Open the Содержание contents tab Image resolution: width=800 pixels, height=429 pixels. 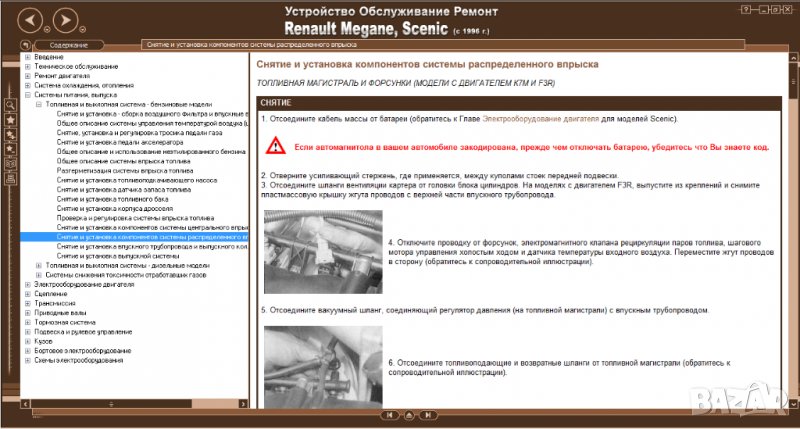tap(68, 45)
